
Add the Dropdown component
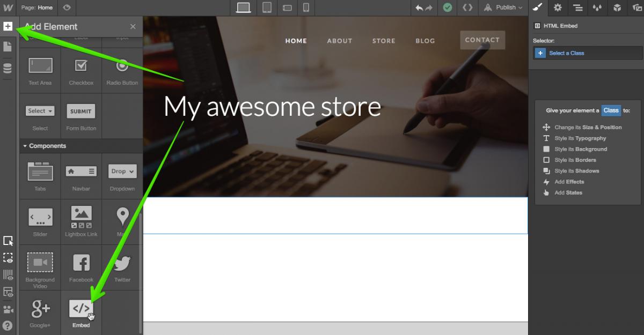point(122,172)
